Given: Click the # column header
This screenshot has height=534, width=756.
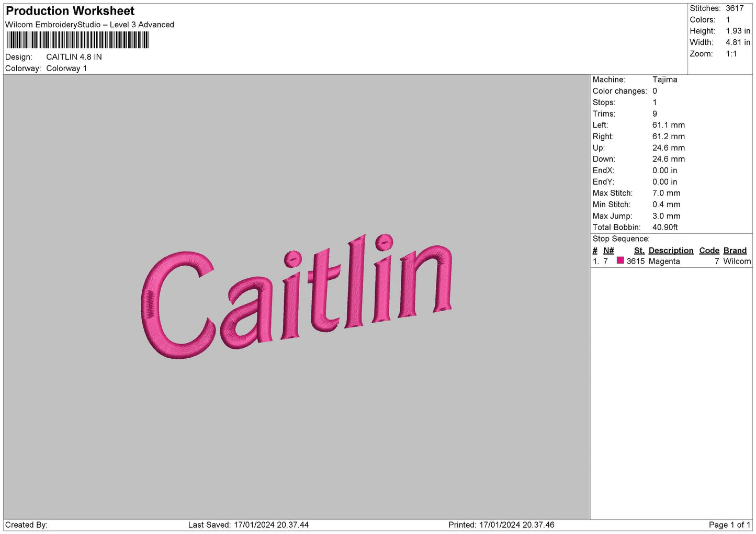Looking at the screenshot, I should pyautogui.click(x=595, y=251).
